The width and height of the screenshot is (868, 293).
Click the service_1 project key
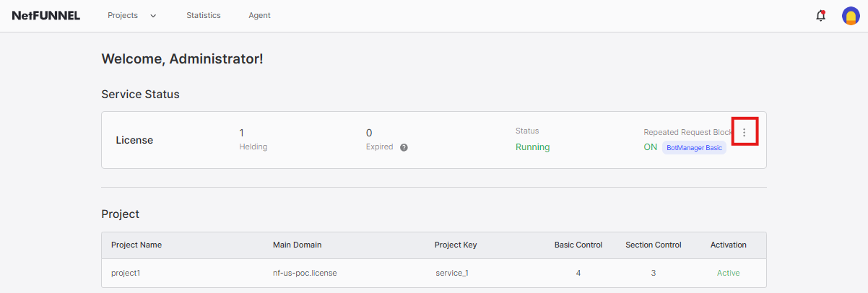(452, 273)
